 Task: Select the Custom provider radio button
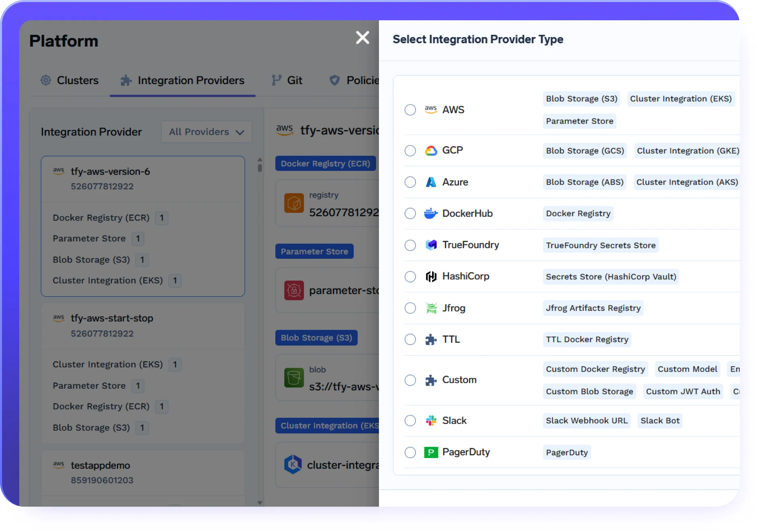pyautogui.click(x=410, y=380)
